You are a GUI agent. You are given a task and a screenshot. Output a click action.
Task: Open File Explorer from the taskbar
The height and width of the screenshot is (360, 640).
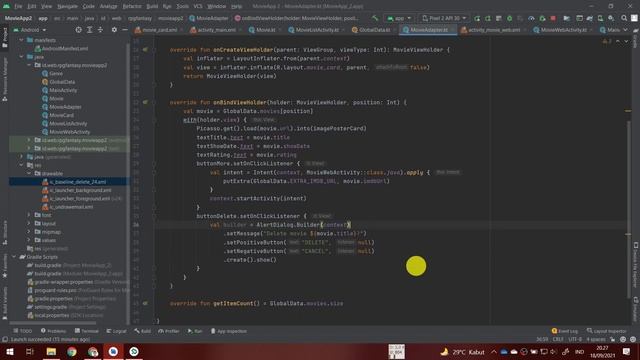pyautogui.click(x=51, y=351)
